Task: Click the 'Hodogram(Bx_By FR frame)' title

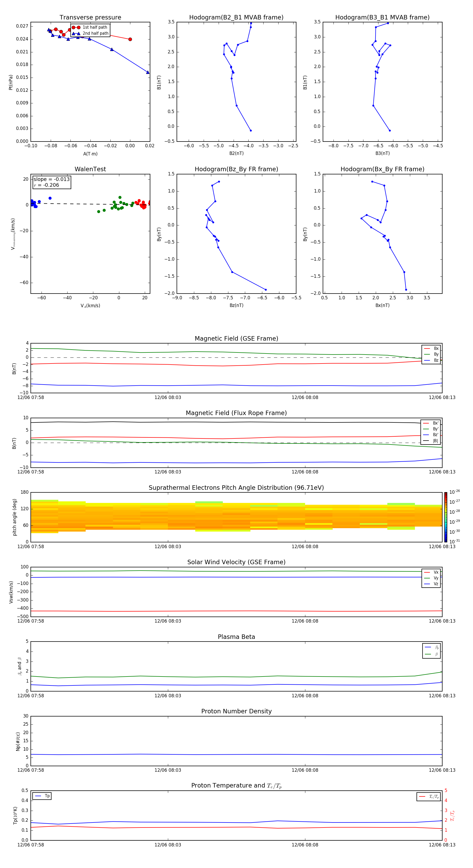Action: click(382, 169)
